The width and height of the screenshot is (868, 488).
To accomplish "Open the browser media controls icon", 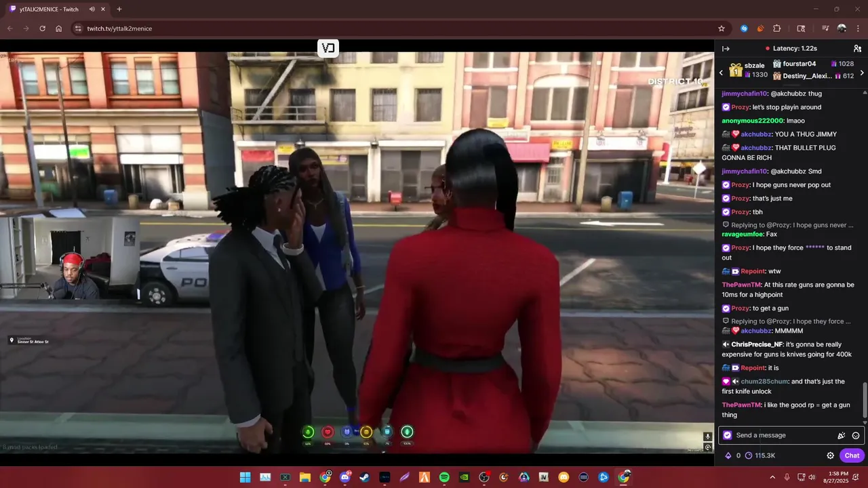I will pos(825,28).
